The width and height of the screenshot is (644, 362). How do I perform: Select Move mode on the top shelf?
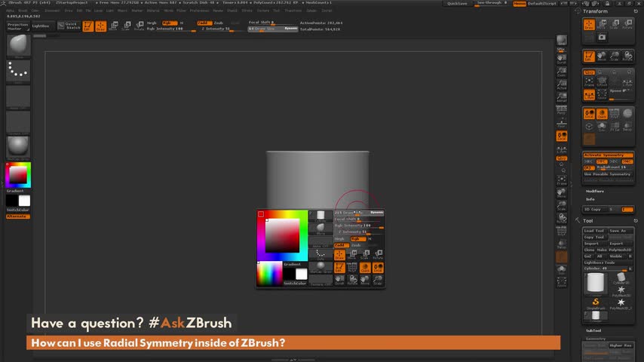tap(113, 26)
